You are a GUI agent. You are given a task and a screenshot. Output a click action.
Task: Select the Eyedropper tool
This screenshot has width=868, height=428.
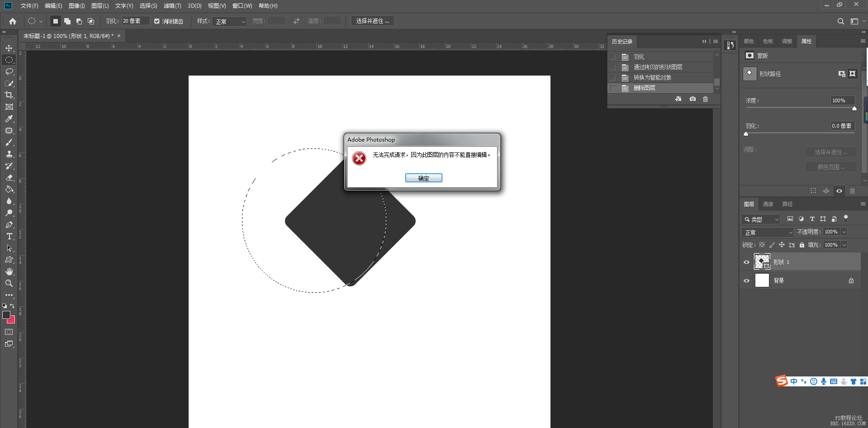(x=9, y=119)
